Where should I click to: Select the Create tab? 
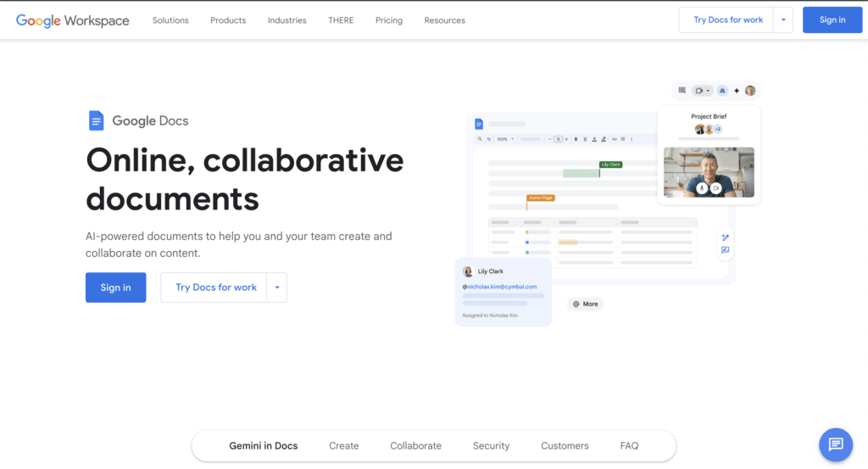point(344,446)
